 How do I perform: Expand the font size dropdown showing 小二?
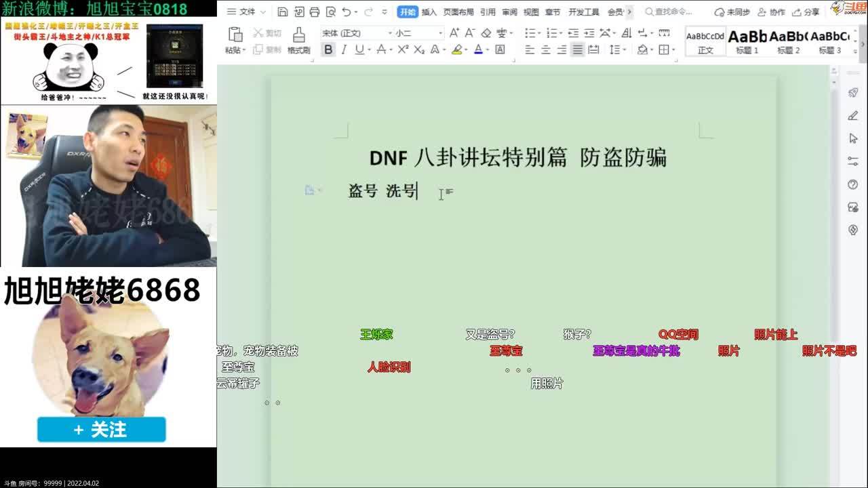(x=418, y=33)
